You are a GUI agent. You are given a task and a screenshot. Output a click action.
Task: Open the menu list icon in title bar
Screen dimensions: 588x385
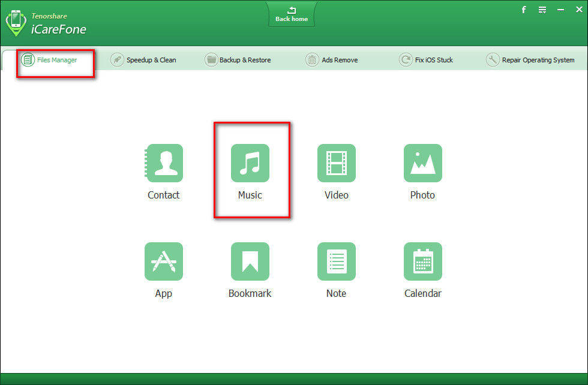pos(542,10)
